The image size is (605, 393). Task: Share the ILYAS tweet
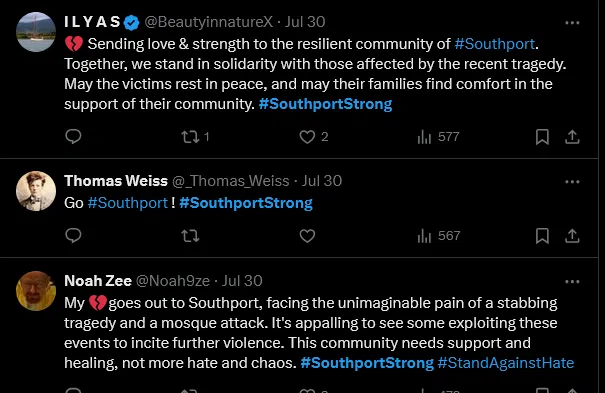click(572, 137)
